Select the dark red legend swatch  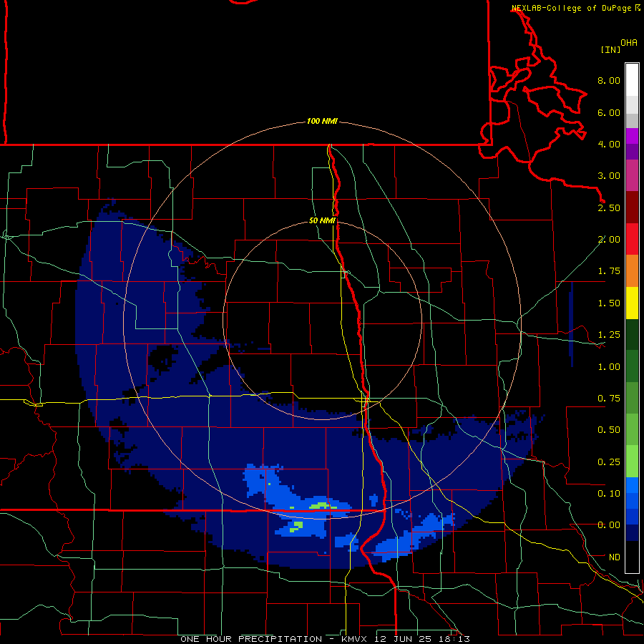pyautogui.click(x=632, y=208)
